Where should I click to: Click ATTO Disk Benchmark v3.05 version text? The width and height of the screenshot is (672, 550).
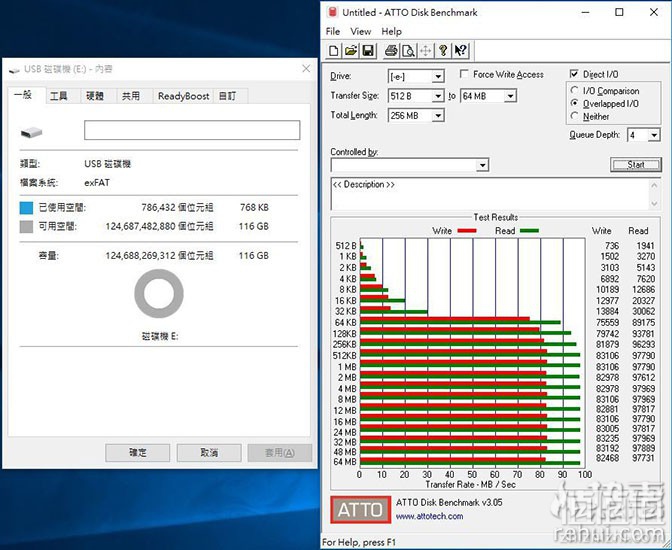pos(449,502)
